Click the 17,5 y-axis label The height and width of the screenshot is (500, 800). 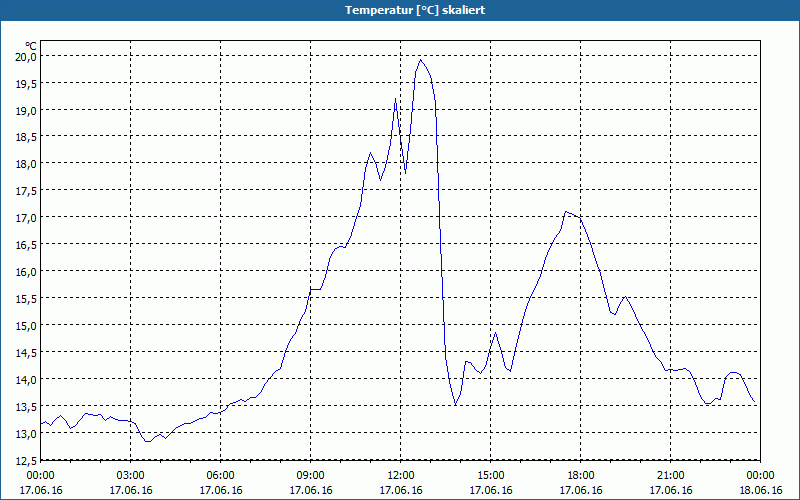coord(24,191)
